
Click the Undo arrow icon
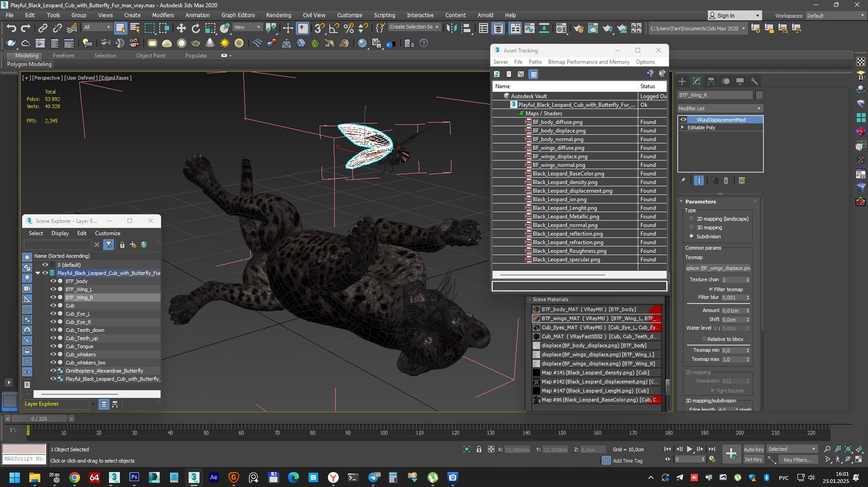(11, 28)
